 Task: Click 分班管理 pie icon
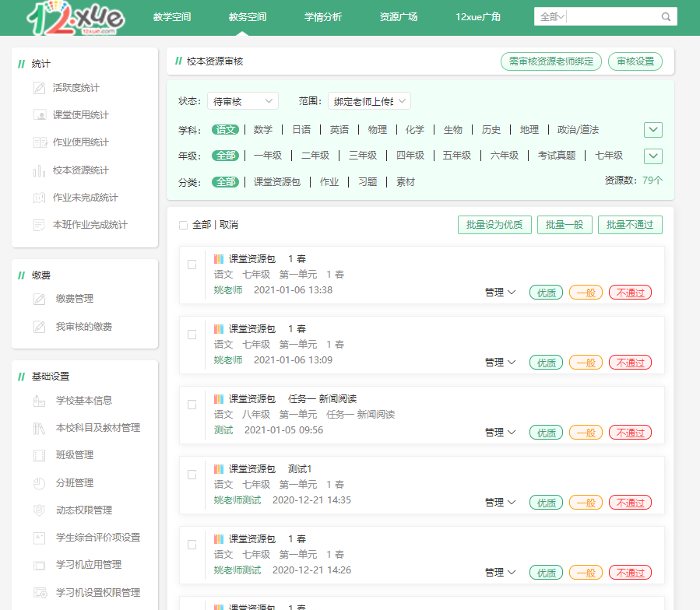point(39,483)
